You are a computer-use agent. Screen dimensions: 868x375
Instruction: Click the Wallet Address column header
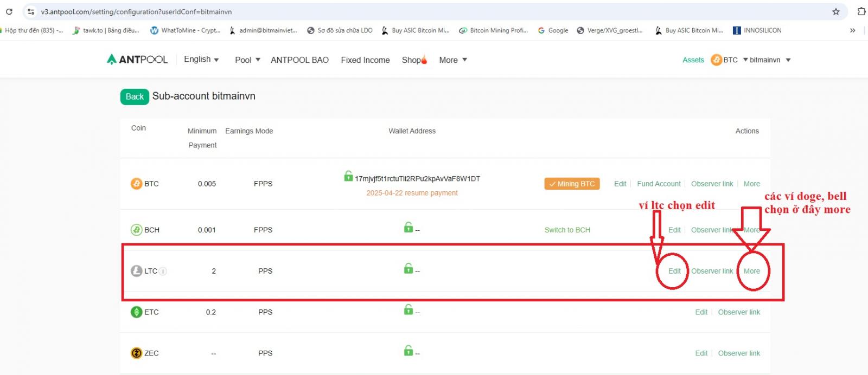412,131
